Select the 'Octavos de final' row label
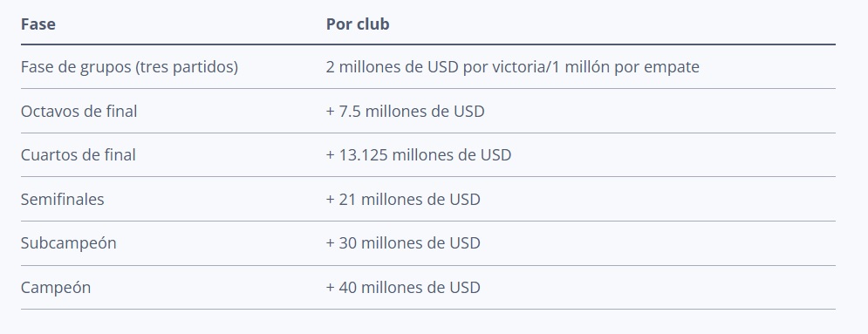The image size is (868, 334). click(79, 111)
